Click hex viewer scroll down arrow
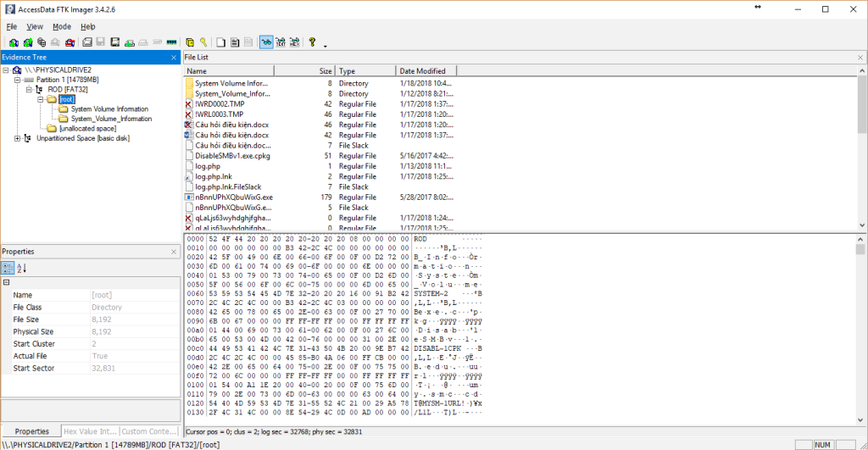 (x=860, y=420)
